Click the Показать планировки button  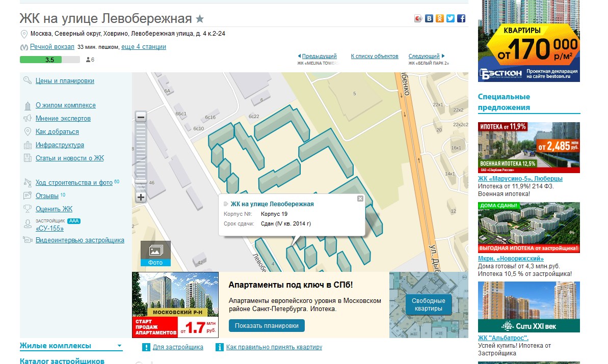click(267, 326)
